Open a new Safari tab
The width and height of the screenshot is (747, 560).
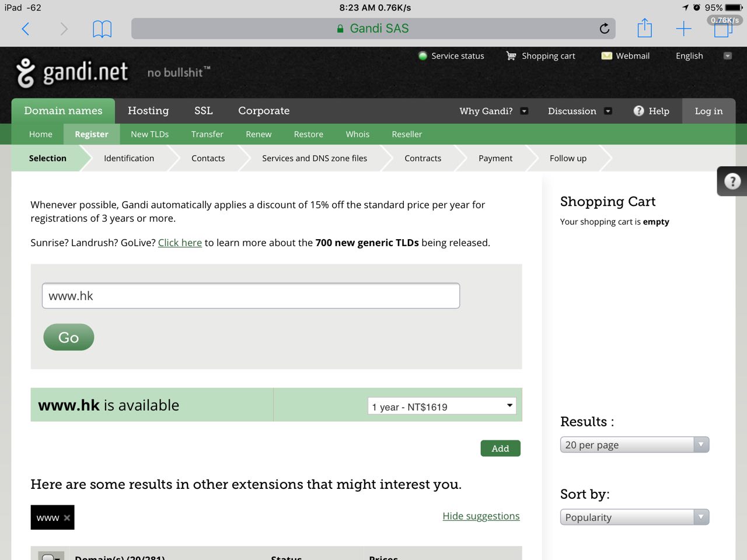[x=683, y=29]
